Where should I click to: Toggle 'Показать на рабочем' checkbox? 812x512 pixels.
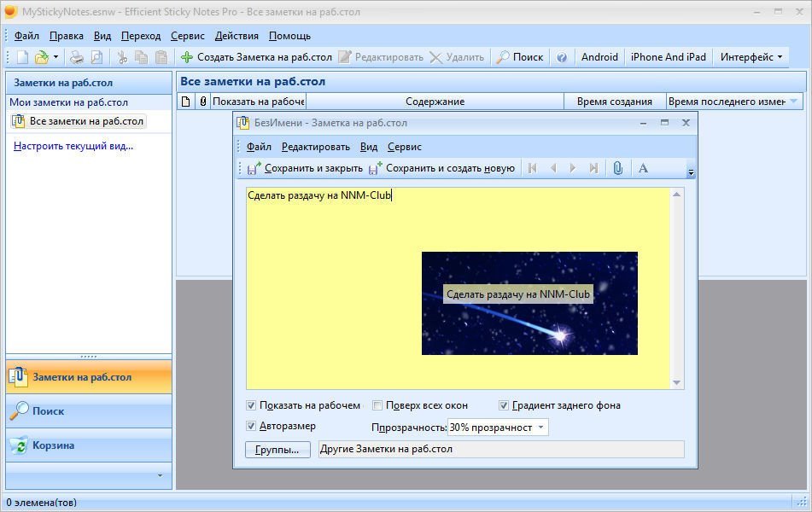[251, 405]
